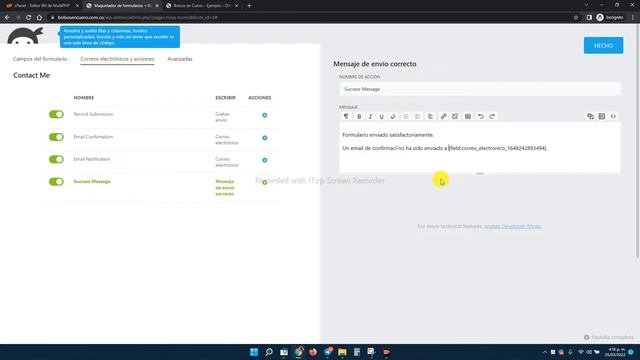The image size is (640, 360).
Task: Insert a link with the chain icon
Action: click(x=444, y=116)
